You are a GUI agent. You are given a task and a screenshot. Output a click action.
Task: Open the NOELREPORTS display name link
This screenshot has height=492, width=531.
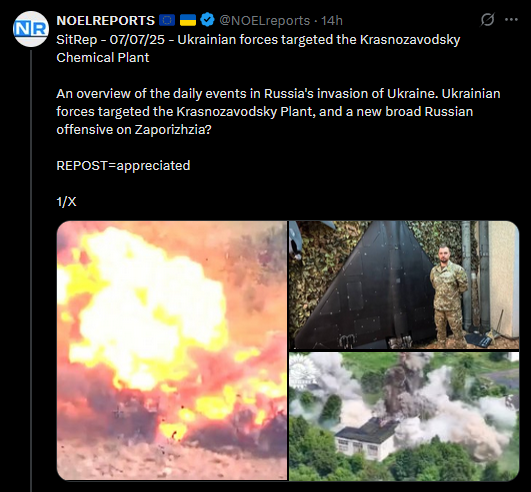[106, 21]
